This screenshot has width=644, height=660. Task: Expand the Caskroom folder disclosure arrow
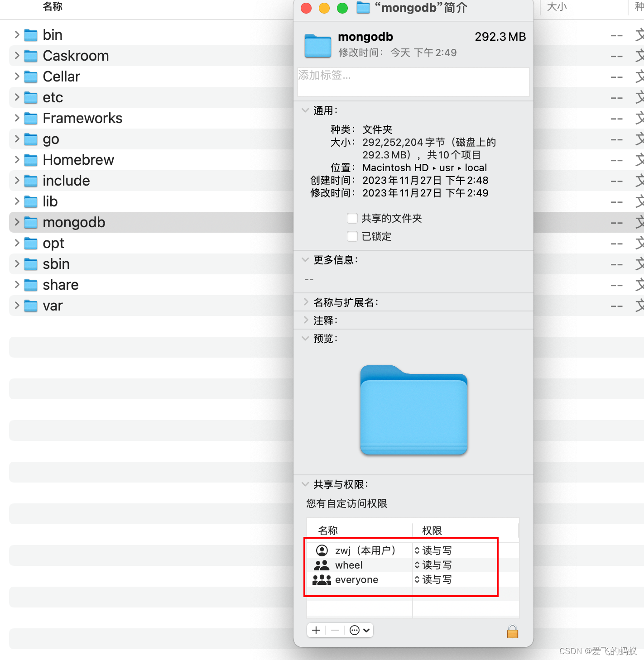tap(17, 56)
